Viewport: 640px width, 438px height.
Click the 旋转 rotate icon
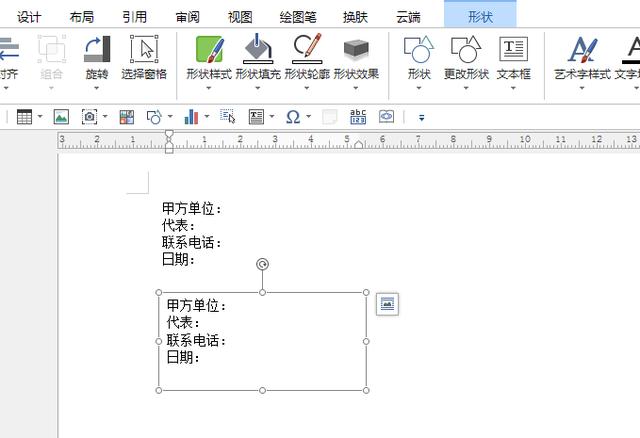(x=97, y=49)
